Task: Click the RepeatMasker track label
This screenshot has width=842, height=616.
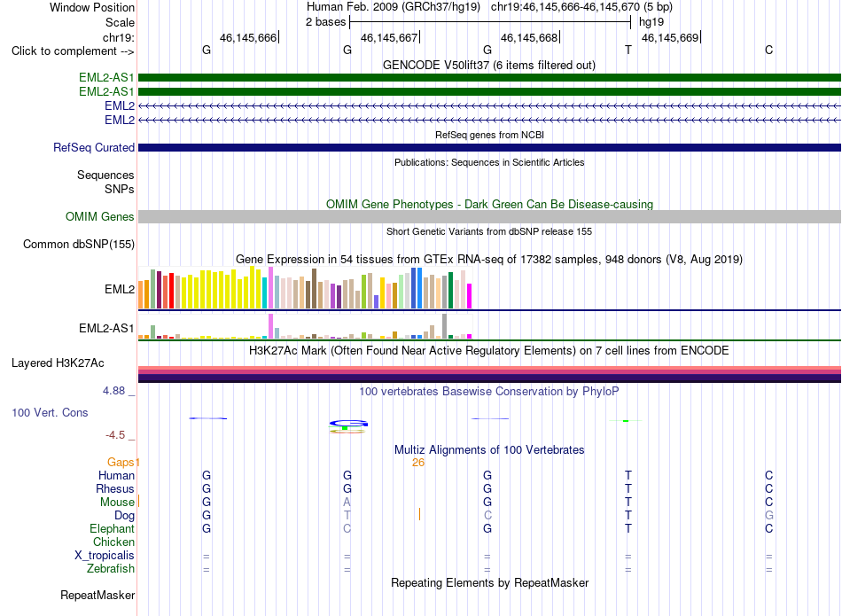Action: (97, 595)
